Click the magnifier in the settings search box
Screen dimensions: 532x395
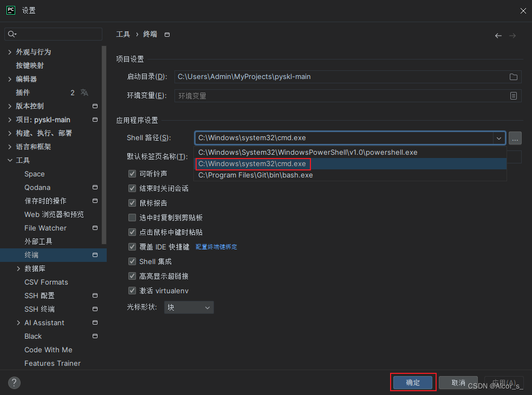tap(12, 34)
